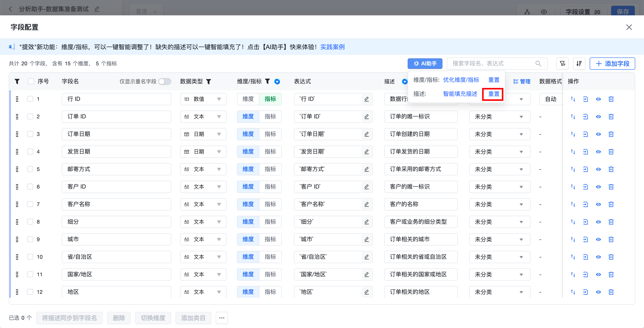Click 重置 for 维度/指标 in the popup

(494, 80)
